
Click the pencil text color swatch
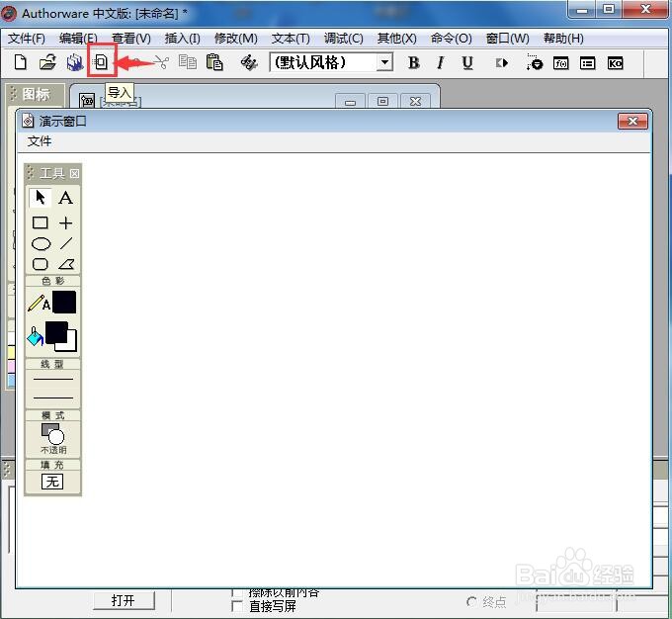coord(64,302)
